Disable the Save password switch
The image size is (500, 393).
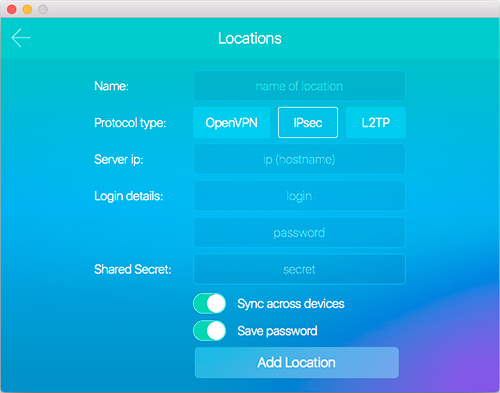pyautogui.click(x=210, y=331)
